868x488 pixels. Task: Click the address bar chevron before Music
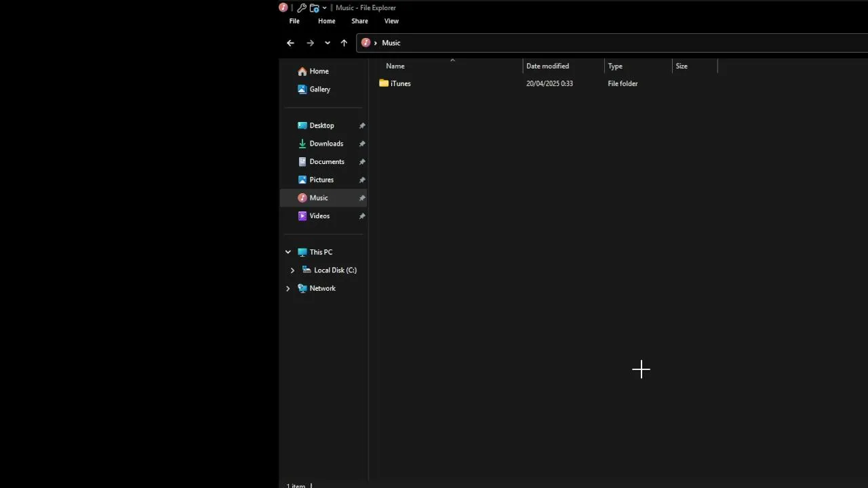pyautogui.click(x=375, y=43)
